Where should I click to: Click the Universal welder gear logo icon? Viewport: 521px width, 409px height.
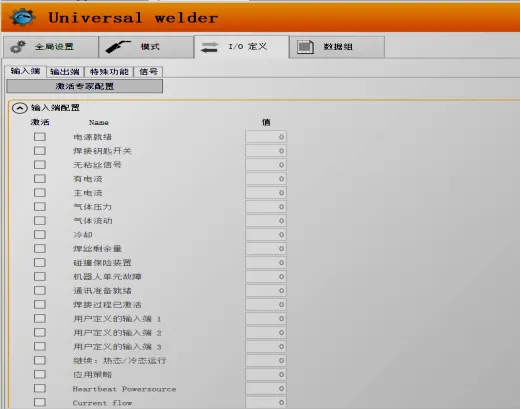coord(23,17)
